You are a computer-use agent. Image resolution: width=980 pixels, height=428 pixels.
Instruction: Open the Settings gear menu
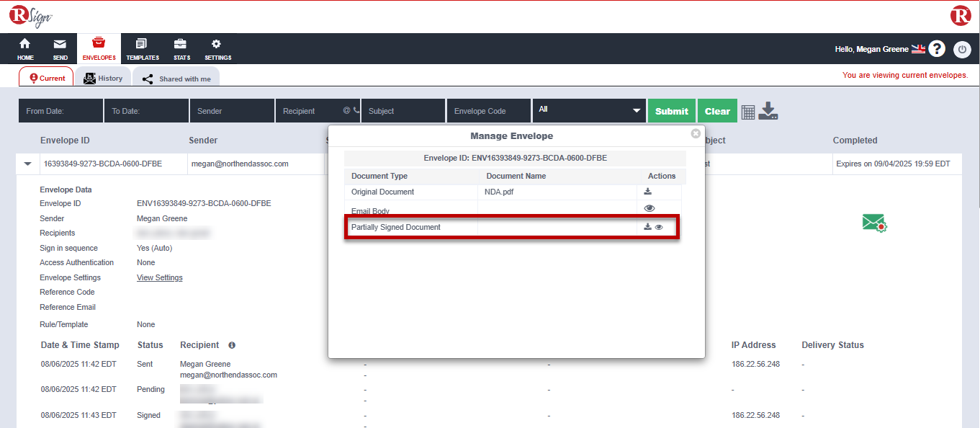[217, 48]
